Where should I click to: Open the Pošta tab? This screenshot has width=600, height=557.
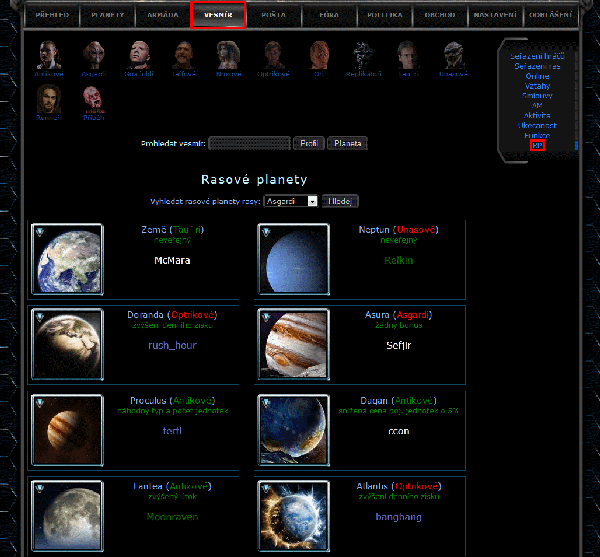pyautogui.click(x=272, y=15)
